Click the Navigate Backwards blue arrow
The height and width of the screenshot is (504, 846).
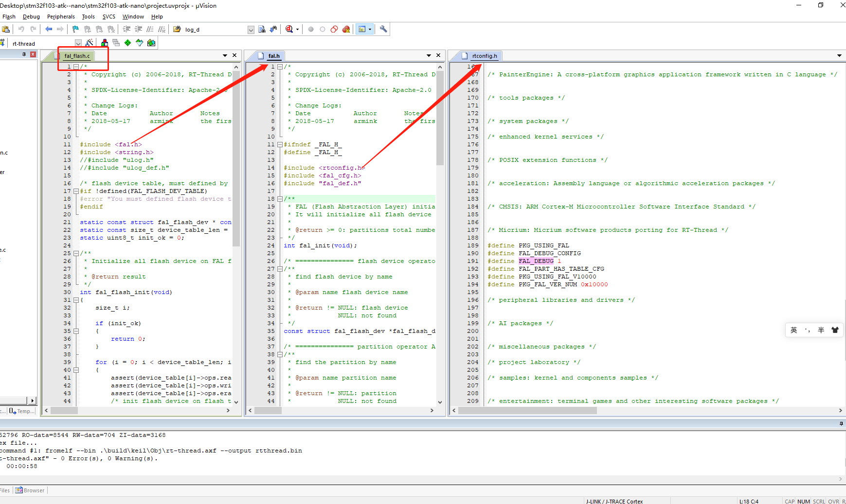49,29
